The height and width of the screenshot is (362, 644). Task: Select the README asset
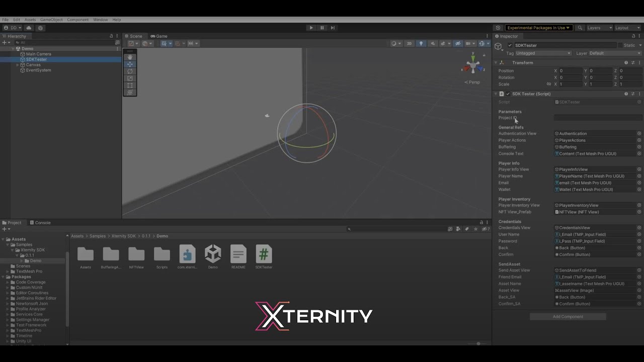point(238,257)
